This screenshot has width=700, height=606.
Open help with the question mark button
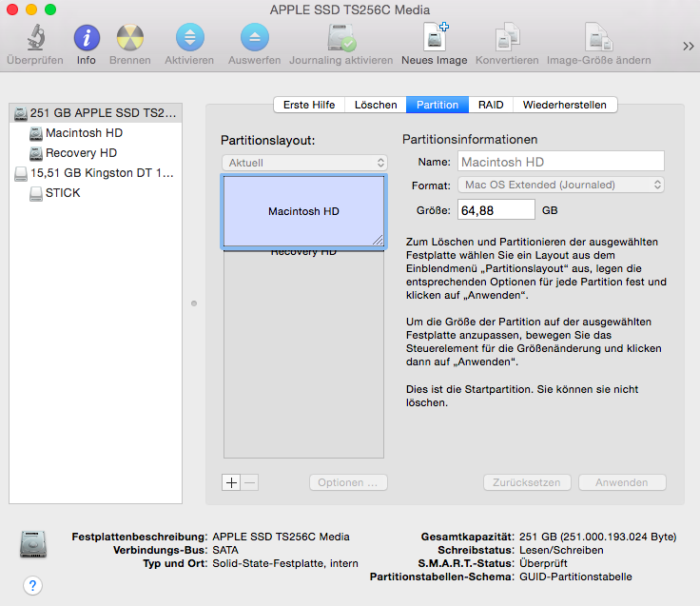click(32, 585)
